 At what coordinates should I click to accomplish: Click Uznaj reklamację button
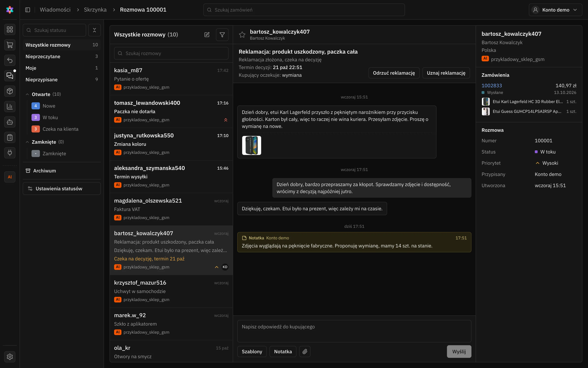446,73
